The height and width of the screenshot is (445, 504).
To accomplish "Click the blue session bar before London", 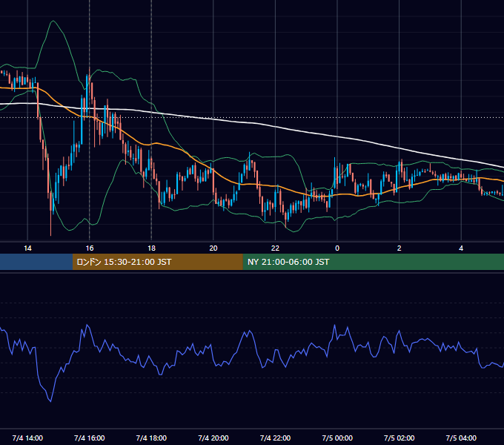I will (x=36, y=262).
